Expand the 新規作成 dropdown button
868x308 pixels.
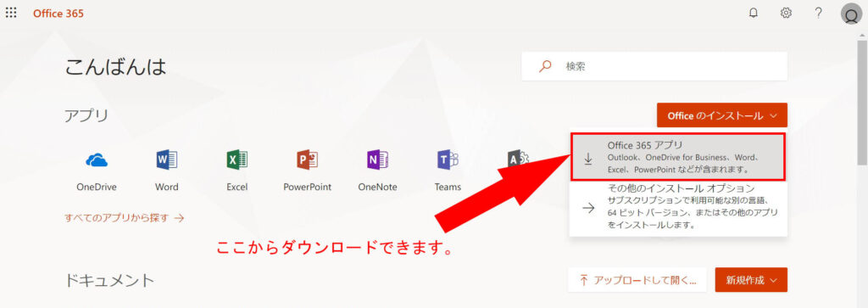click(x=751, y=280)
